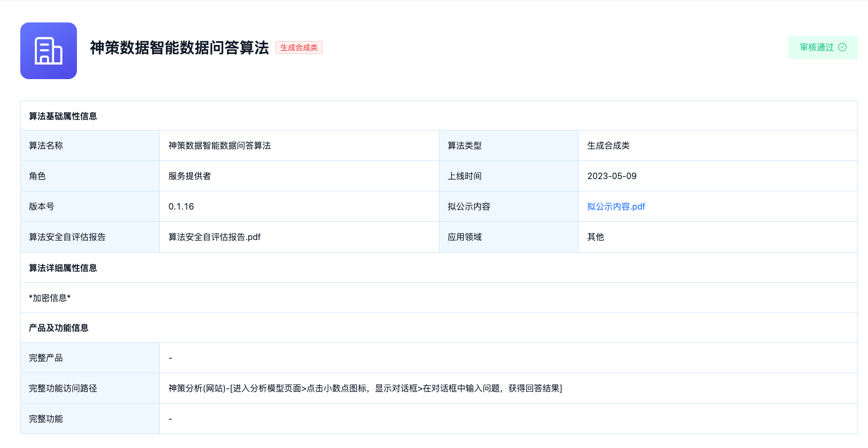Click the 服务提供者 value
The width and height of the screenshot is (868, 448).
coord(190,176)
